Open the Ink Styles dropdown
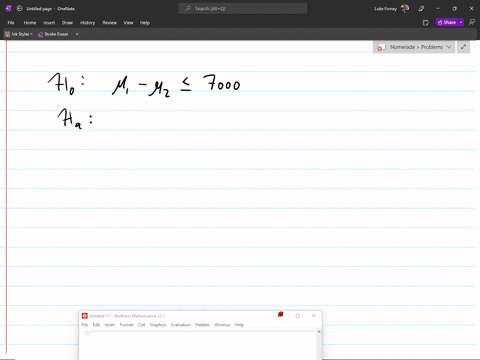 click(x=18, y=34)
